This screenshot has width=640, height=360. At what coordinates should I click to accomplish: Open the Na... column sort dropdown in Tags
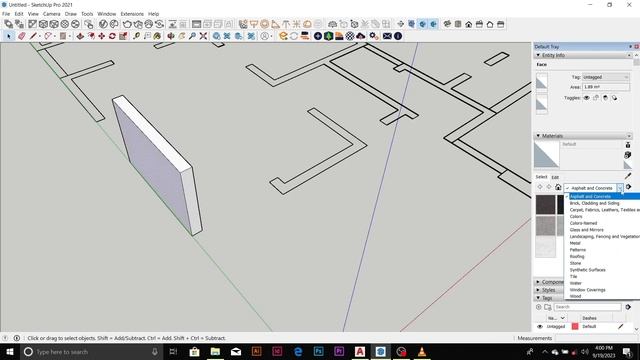click(562, 318)
